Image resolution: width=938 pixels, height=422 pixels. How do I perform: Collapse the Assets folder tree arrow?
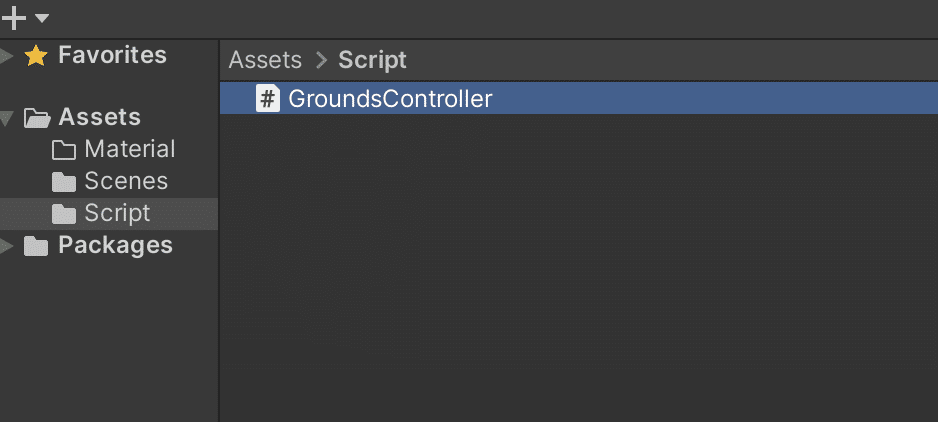coord(6,118)
